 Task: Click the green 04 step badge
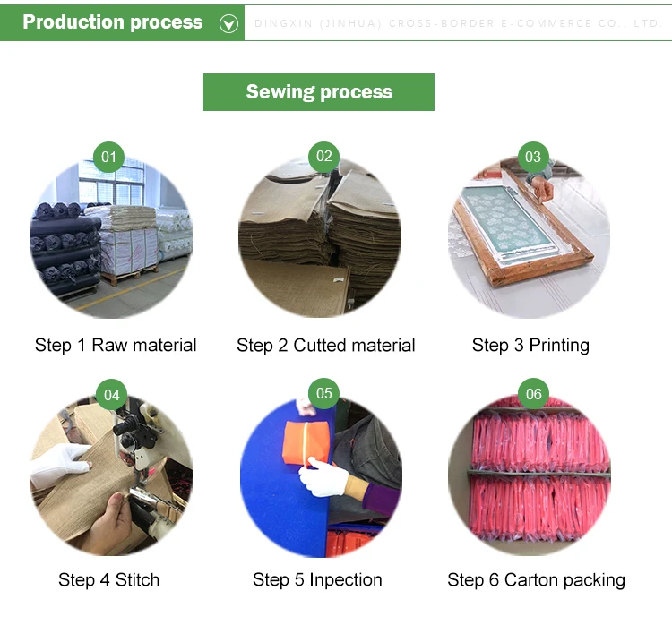click(111, 395)
